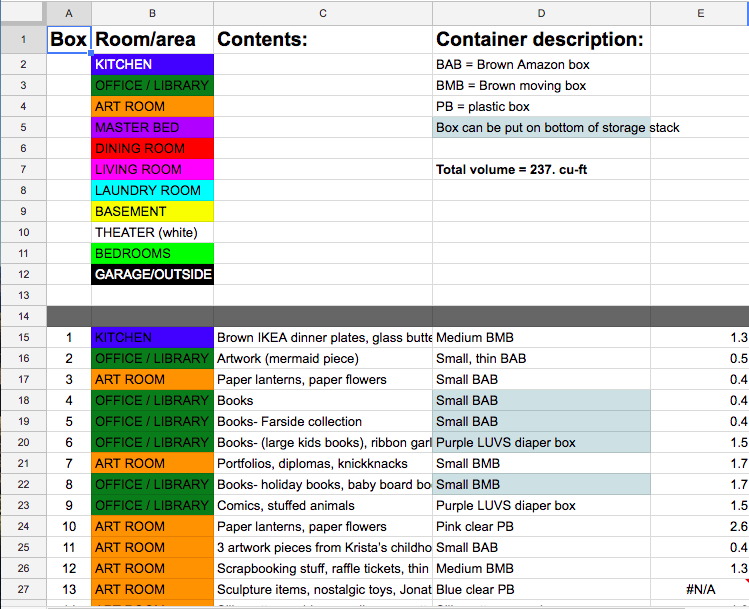Click the select-all corner box
Image resolution: width=749 pixels, height=609 pixels.
pos(23,12)
